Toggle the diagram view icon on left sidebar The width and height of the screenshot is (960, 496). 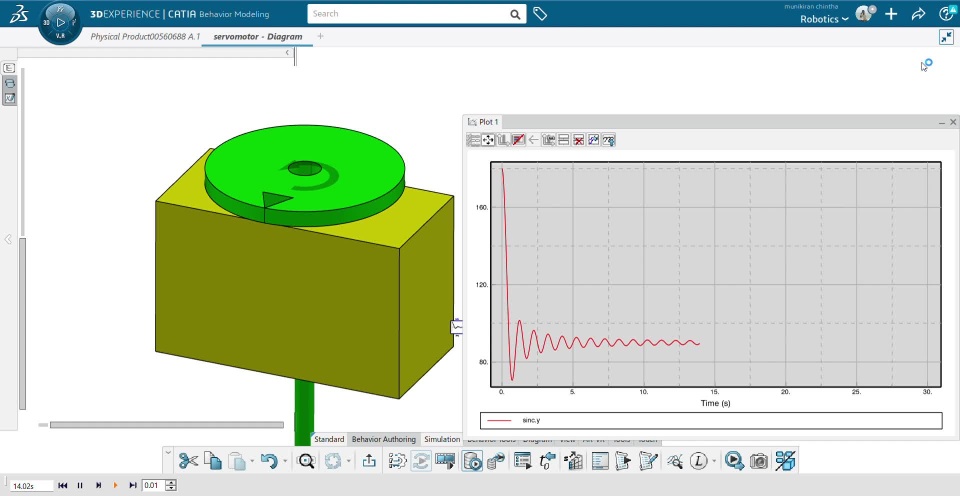9,83
